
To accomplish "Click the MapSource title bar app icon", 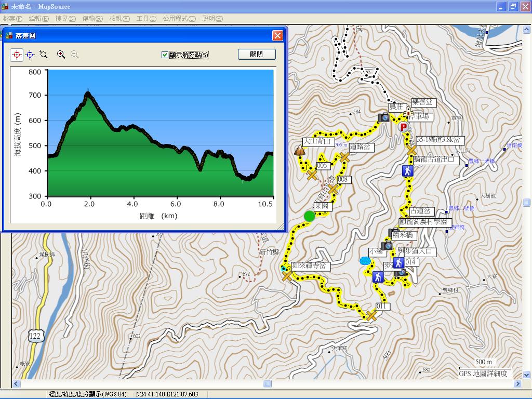I will coord(5,6).
